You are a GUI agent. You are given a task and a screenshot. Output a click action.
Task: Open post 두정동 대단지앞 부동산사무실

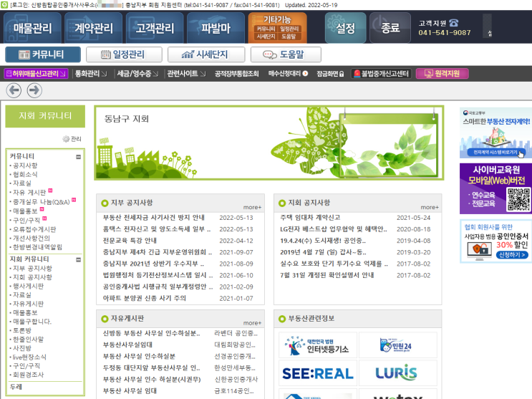(x=151, y=367)
